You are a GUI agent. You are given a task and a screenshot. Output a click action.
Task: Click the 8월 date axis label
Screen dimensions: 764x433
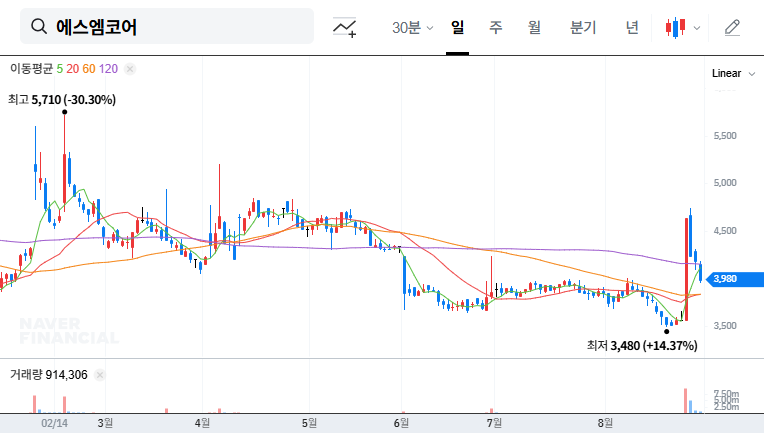coord(605,423)
